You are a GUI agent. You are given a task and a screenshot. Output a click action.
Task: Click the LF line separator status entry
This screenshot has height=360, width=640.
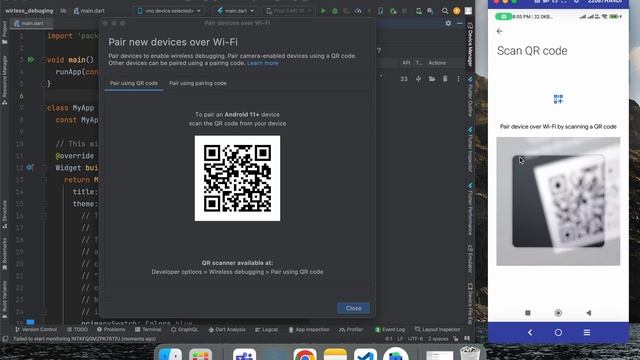(400, 339)
